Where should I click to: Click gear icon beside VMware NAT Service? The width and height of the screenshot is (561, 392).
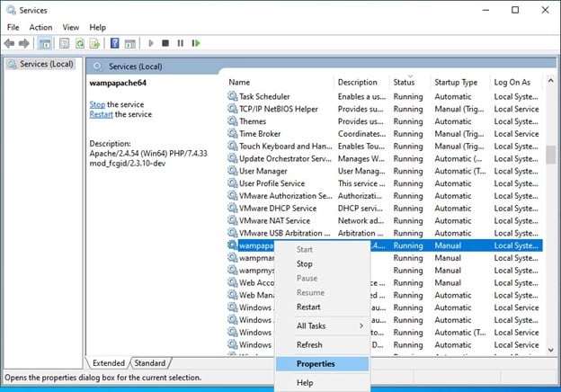(x=233, y=220)
